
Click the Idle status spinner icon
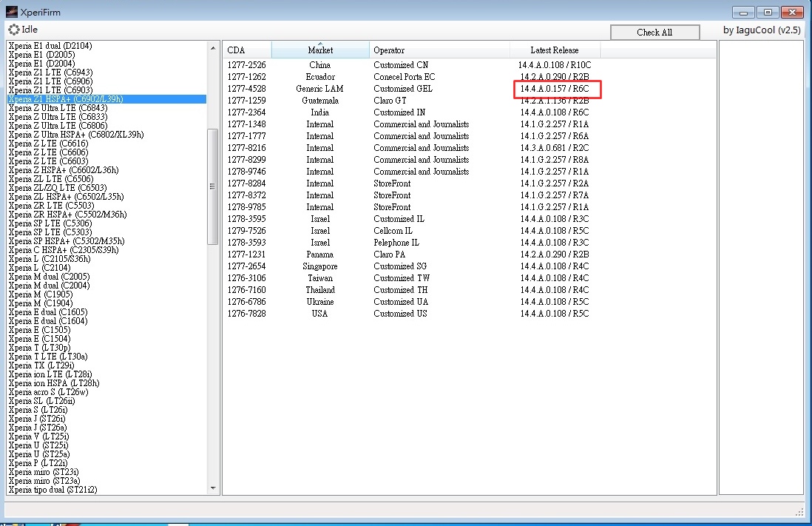(14, 30)
